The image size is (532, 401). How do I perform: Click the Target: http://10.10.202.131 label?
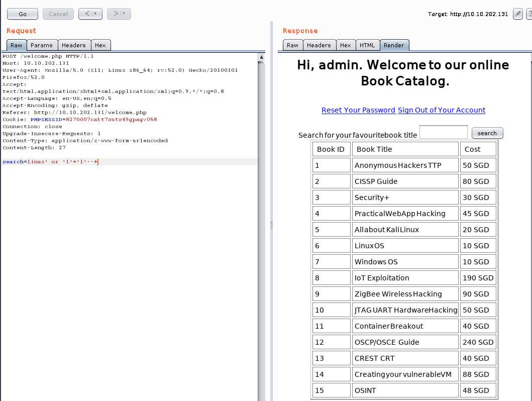[468, 14]
